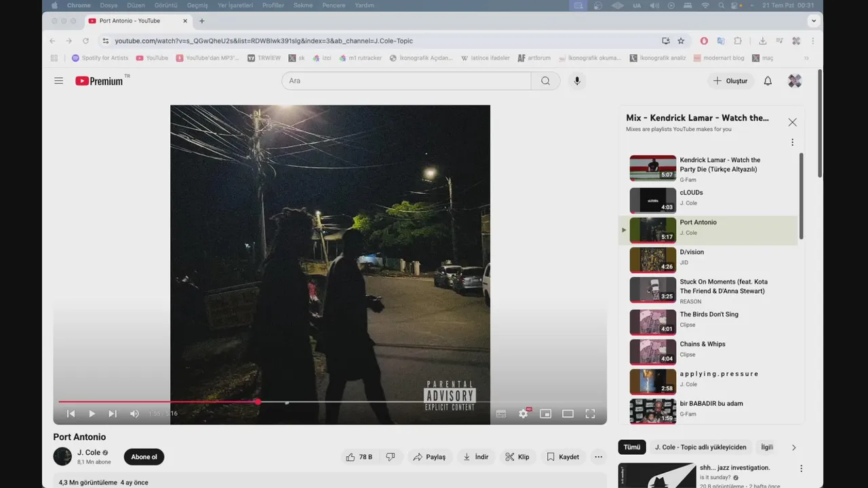Open the Yer İşaretleri menu
The image size is (868, 488).
(235, 5)
